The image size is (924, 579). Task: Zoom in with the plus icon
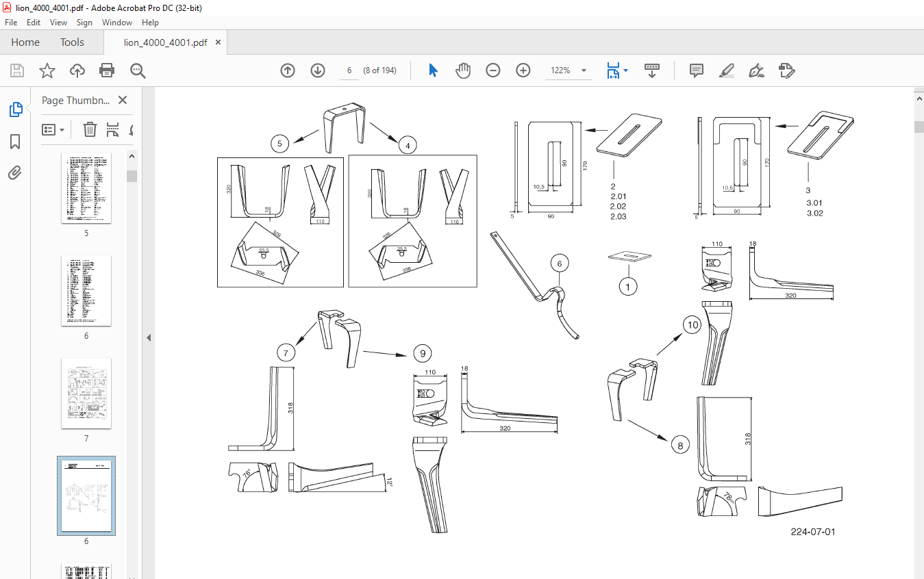(523, 70)
